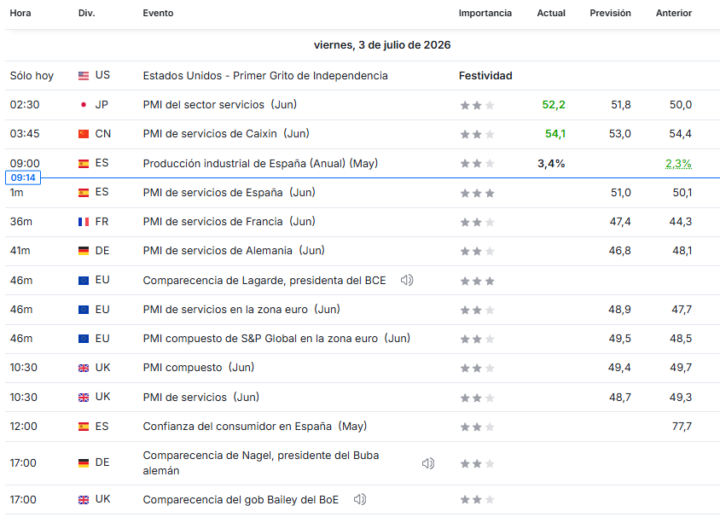Click the Importancia column header
The image size is (720, 523).
485,13
